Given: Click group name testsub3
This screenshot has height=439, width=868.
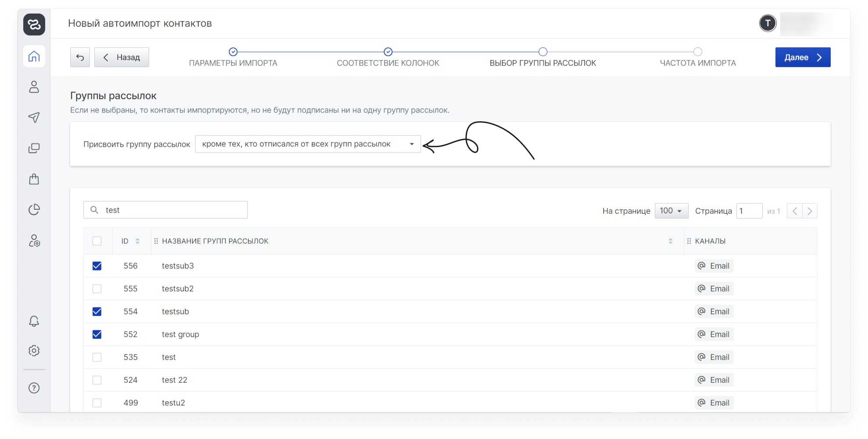Looking at the screenshot, I should tap(178, 266).
